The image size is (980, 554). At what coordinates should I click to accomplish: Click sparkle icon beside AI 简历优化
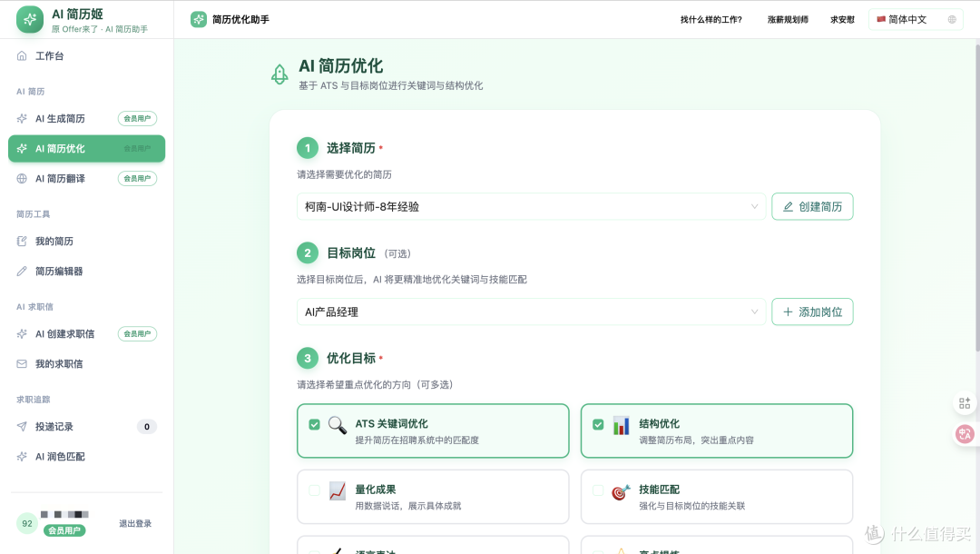tap(22, 148)
